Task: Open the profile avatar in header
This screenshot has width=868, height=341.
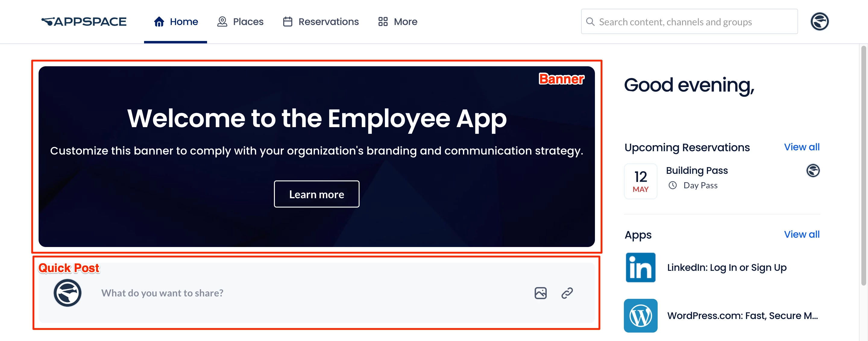Action: (819, 22)
